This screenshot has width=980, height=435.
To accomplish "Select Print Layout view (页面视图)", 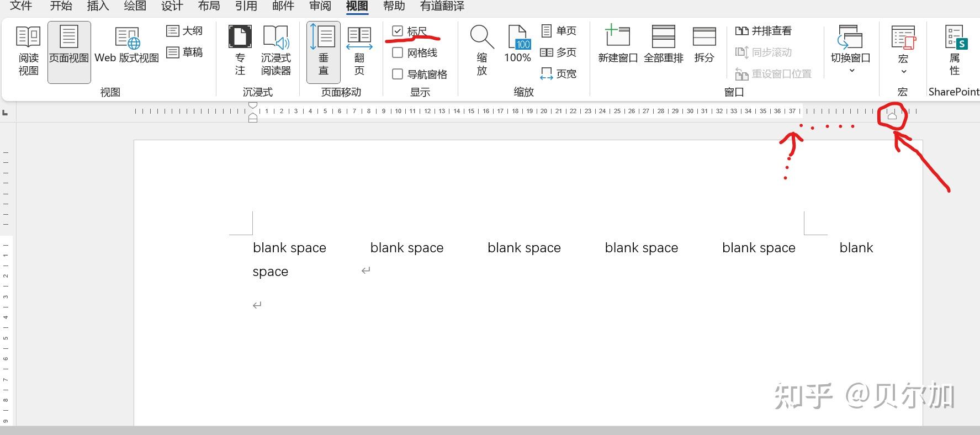I will [69, 52].
